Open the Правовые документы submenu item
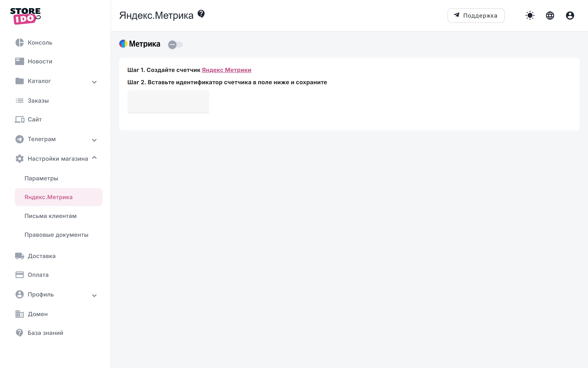Screen dimensions: 588x368 59,235
